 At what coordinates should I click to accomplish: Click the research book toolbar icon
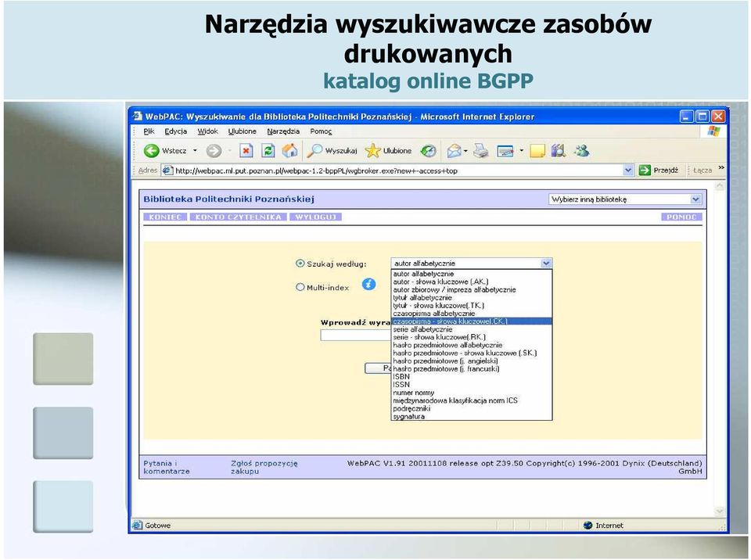559,151
